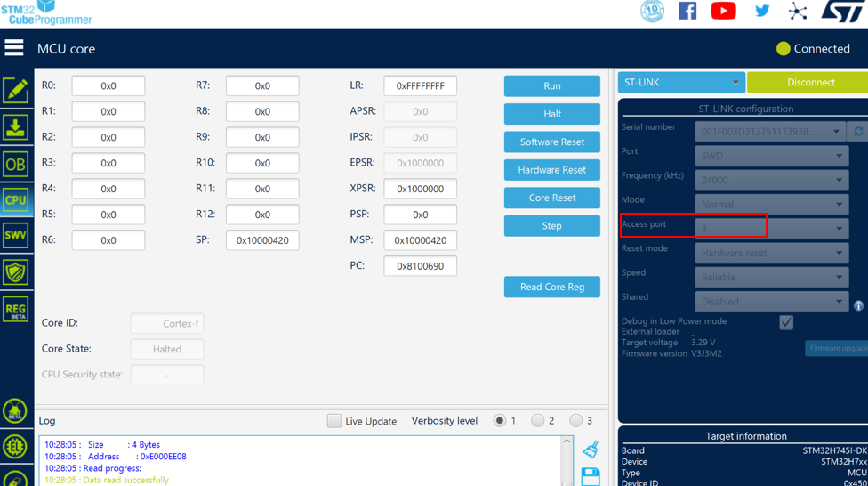Click log line 'Address : 0xE000EE08'
Viewport: 868px width, 486px height.
pyautogui.click(x=116, y=457)
